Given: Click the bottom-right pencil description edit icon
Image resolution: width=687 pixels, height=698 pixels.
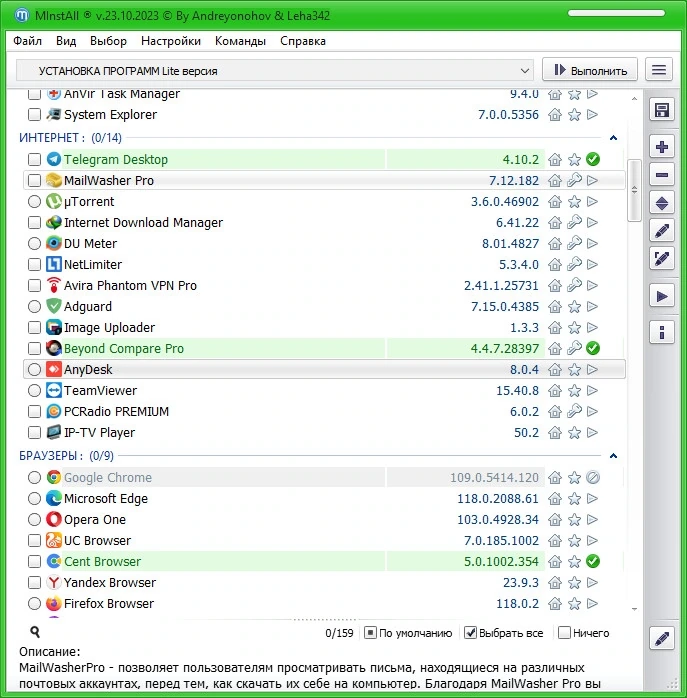Looking at the screenshot, I should [x=662, y=638].
